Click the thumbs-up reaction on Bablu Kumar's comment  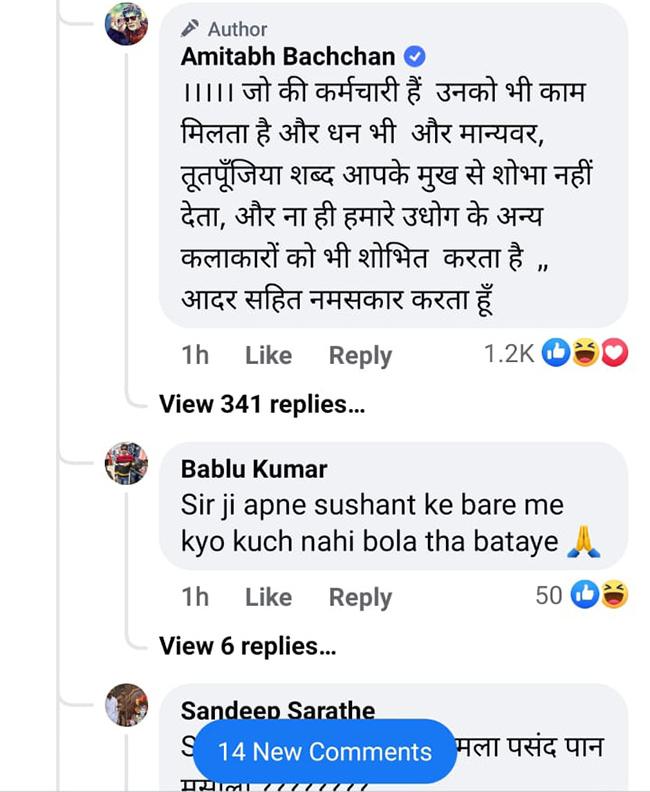[x=585, y=596]
